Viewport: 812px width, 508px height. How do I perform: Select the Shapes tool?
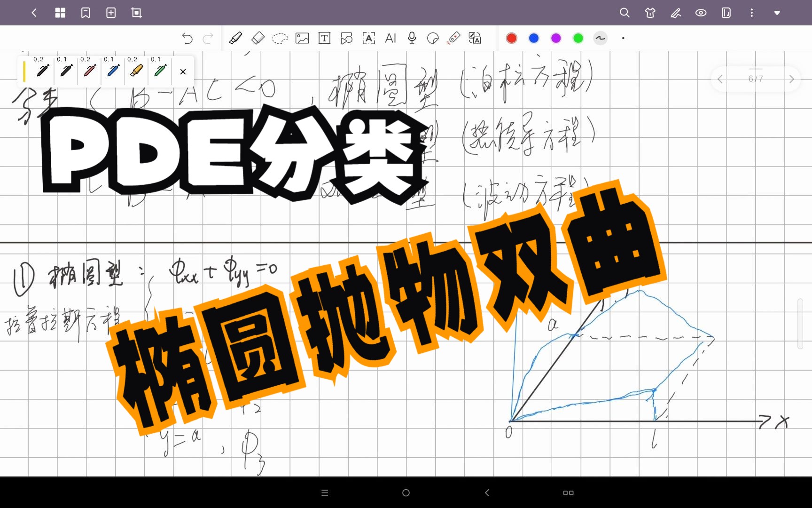click(346, 38)
